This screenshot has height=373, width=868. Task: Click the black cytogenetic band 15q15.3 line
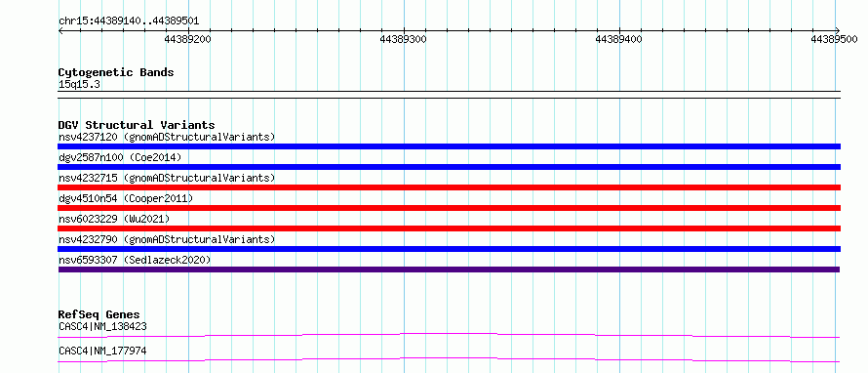pyautogui.click(x=449, y=94)
